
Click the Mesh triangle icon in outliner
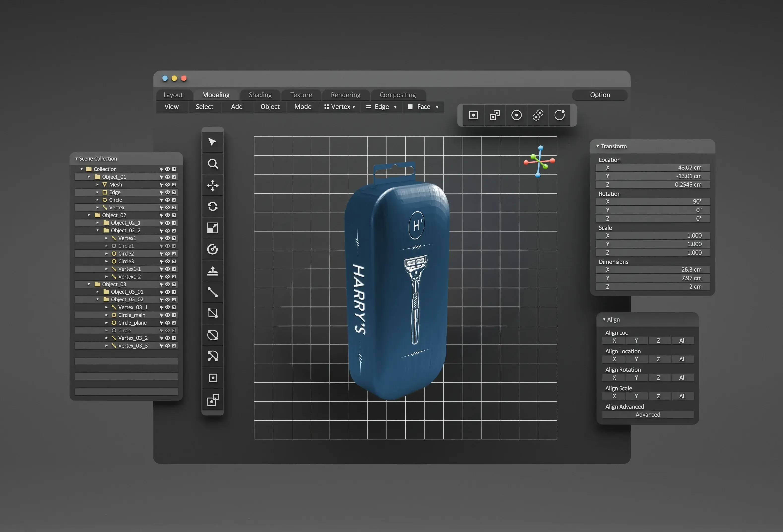coord(105,185)
